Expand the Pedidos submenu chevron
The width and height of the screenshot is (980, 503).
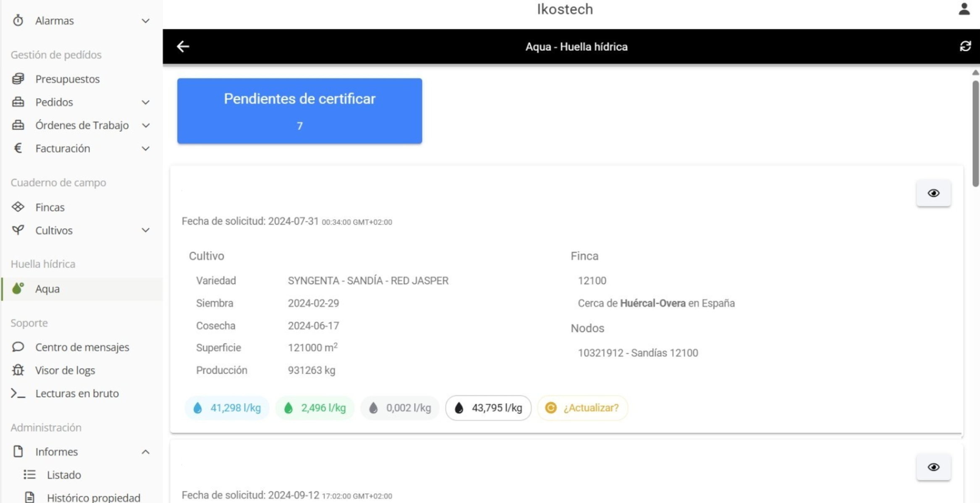pyautogui.click(x=145, y=102)
